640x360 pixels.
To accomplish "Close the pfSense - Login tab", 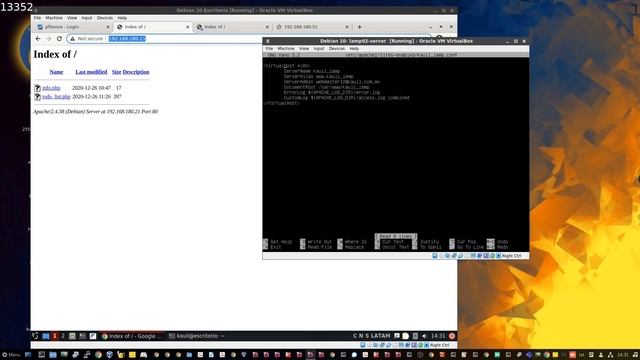I will coord(108,27).
